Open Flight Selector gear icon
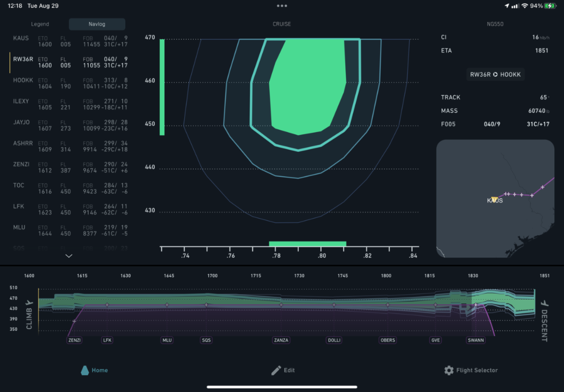 [449, 370]
